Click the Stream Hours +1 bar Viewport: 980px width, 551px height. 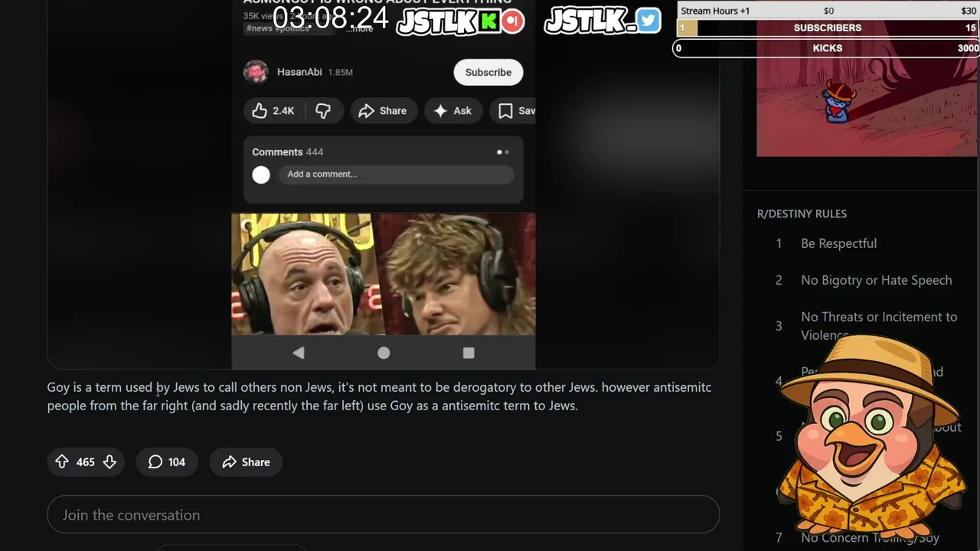[828, 11]
